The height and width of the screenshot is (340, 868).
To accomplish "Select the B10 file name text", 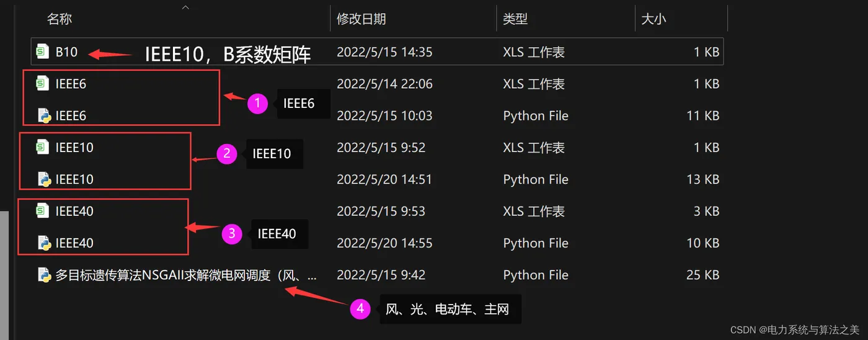I will coord(66,52).
